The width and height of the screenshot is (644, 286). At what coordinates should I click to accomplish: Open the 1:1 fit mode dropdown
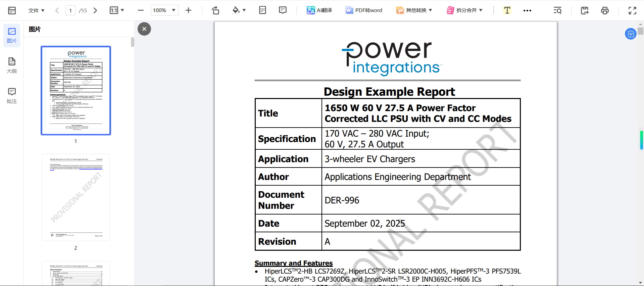click(117, 10)
